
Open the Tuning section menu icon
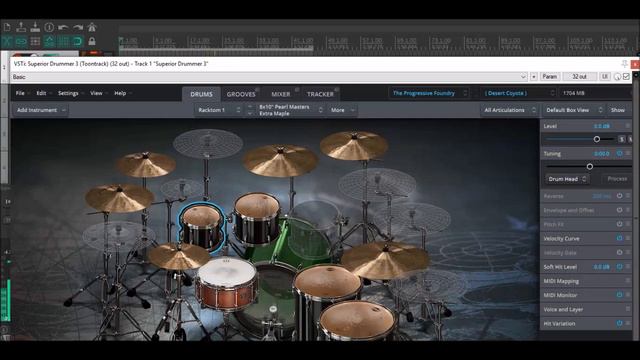(628, 153)
